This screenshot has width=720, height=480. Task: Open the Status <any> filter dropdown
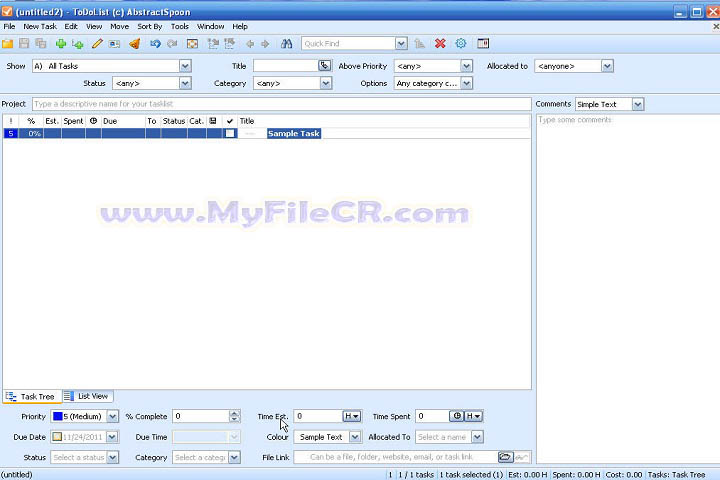[185, 84]
